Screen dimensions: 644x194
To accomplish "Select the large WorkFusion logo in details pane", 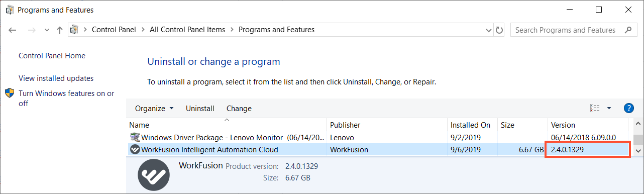I will click(155, 175).
